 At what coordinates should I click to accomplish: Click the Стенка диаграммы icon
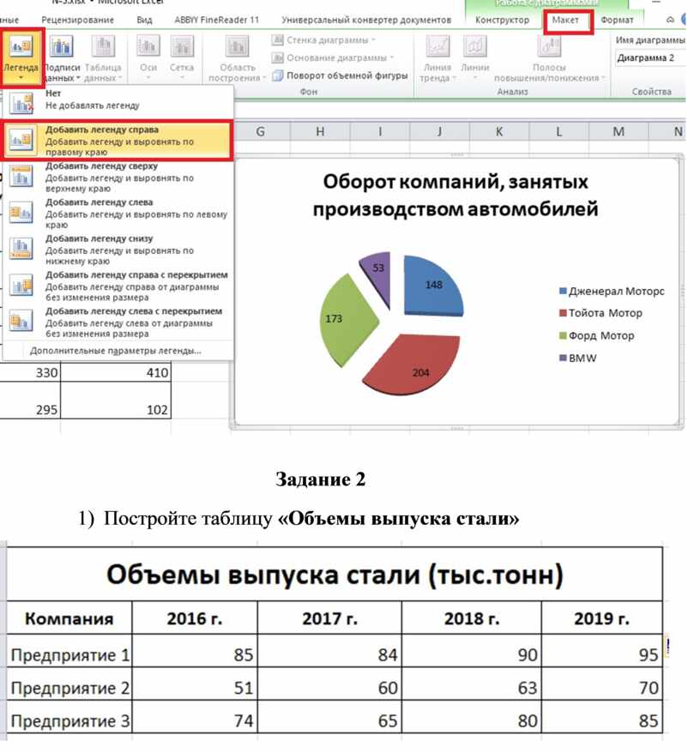[277, 39]
